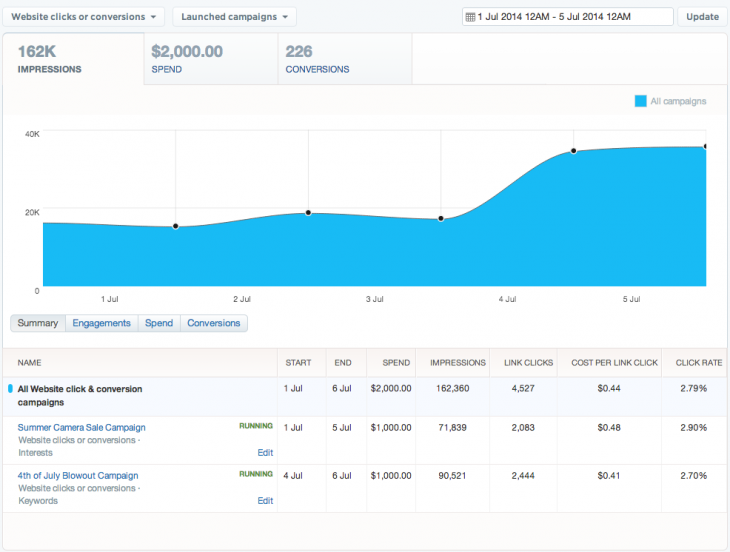The height and width of the screenshot is (552, 730).
Task: Edit the 4th of July Blowout Campaign
Action: [x=264, y=500]
